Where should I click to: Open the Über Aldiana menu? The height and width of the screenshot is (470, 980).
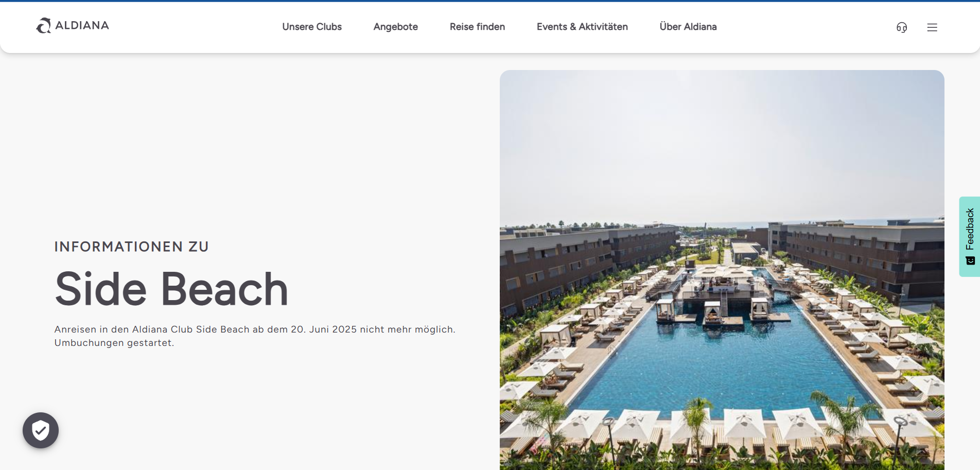[688, 27]
